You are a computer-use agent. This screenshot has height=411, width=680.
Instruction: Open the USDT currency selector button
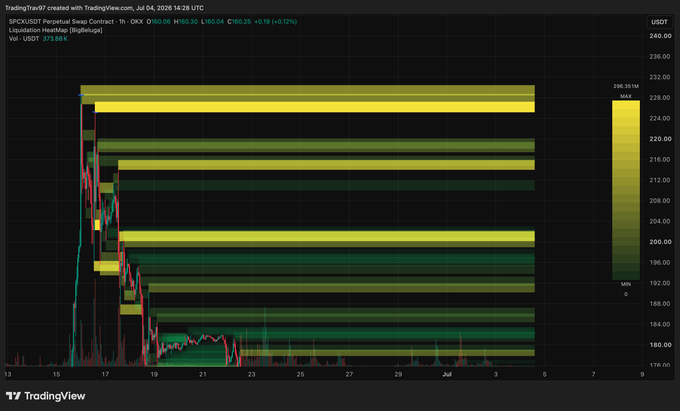pyautogui.click(x=659, y=22)
